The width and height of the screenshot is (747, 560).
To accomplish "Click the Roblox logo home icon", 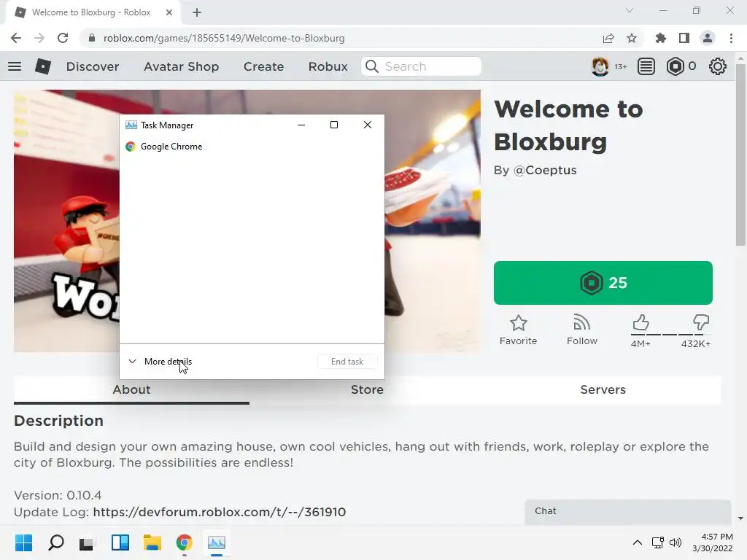I will (x=43, y=66).
